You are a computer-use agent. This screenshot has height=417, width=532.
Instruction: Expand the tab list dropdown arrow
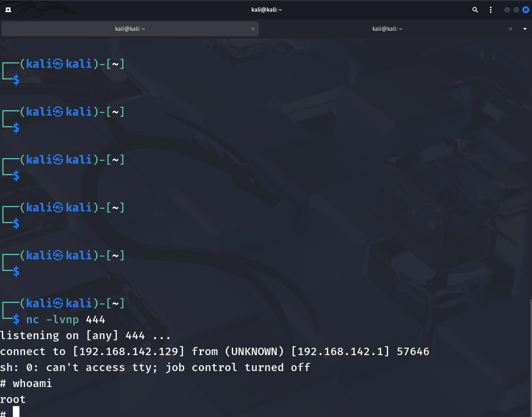[525, 29]
